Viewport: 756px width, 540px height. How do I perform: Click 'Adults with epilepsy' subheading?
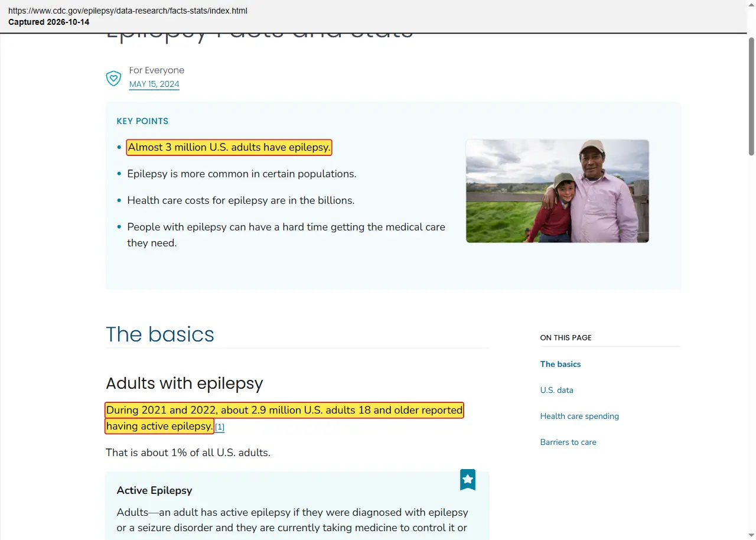[184, 383]
